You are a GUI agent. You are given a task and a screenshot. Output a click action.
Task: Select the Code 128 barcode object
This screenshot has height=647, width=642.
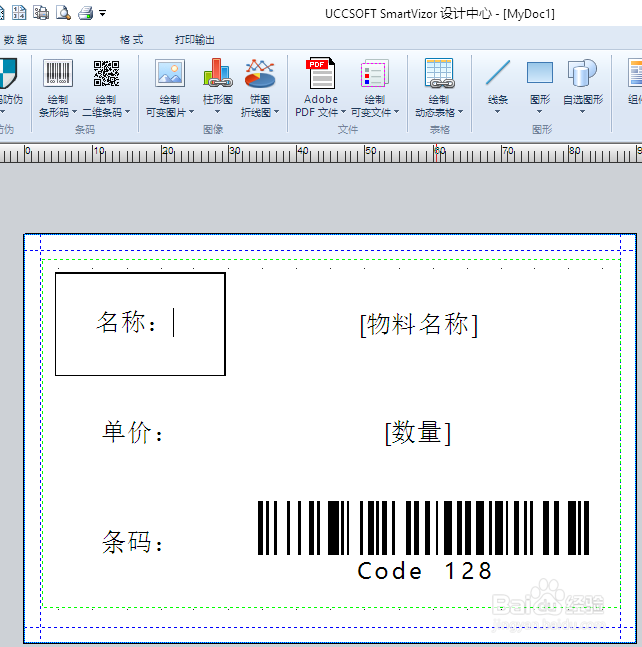click(423, 528)
